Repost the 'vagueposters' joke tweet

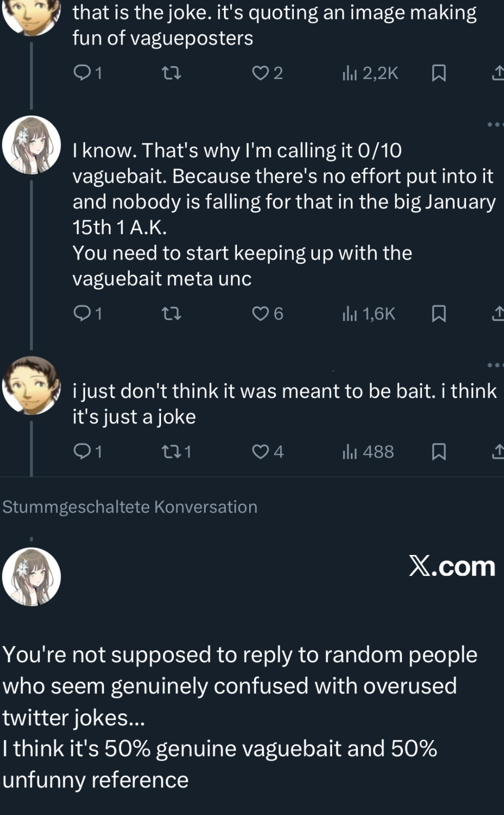click(171, 73)
